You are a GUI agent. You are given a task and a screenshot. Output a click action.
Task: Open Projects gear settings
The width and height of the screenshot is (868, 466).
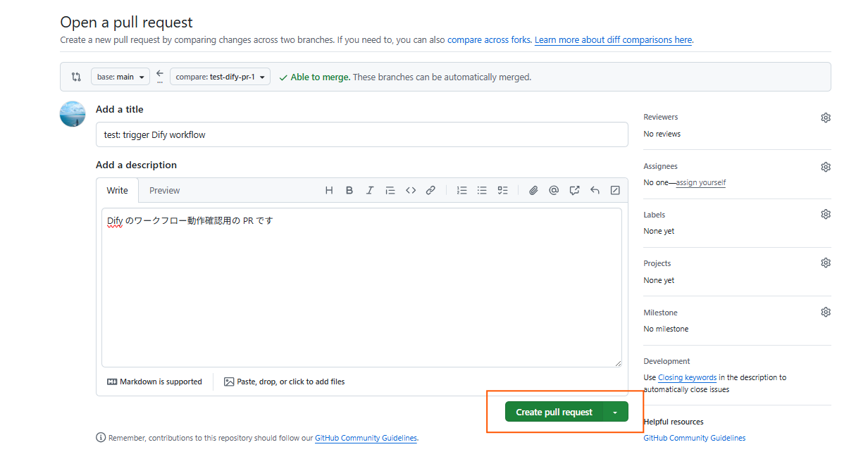[x=826, y=263]
